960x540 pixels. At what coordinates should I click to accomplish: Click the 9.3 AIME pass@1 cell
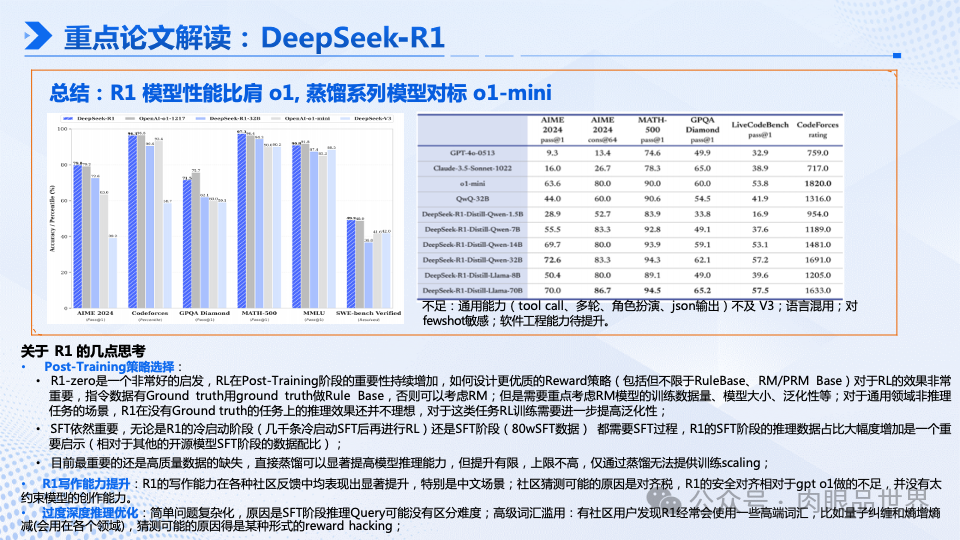pyautogui.click(x=552, y=153)
